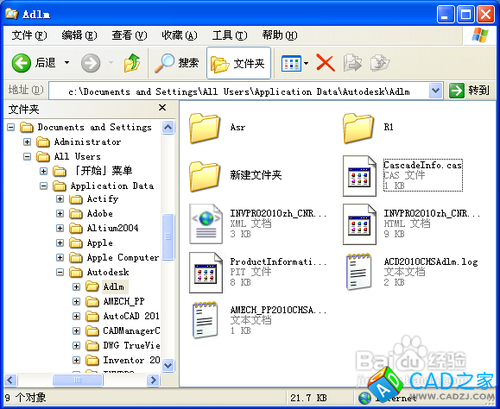Viewport: 500px width, 409px height.
Task: Click the address path input field
Action: tap(239, 91)
